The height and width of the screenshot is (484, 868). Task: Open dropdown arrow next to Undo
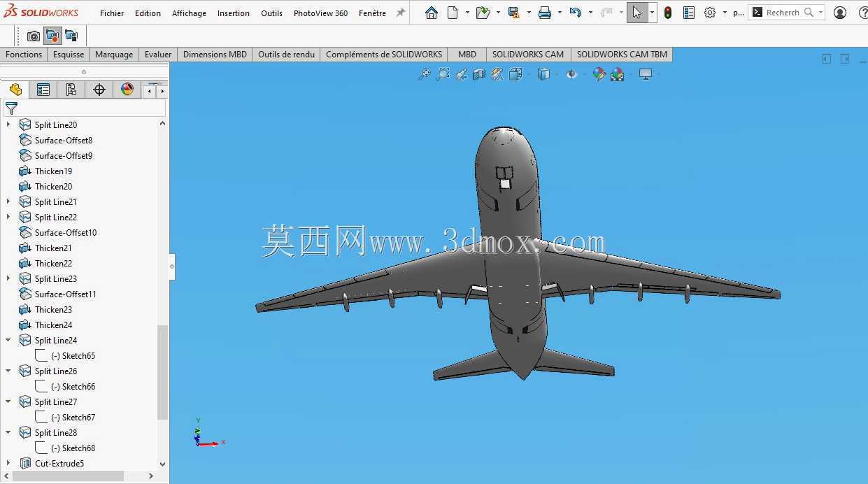tap(590, 13)
